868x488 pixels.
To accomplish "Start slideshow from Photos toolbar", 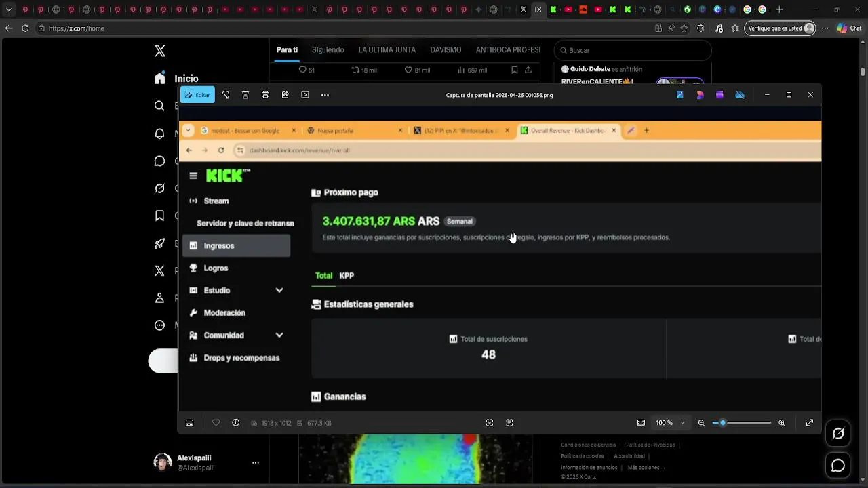I will click(305, 95).
